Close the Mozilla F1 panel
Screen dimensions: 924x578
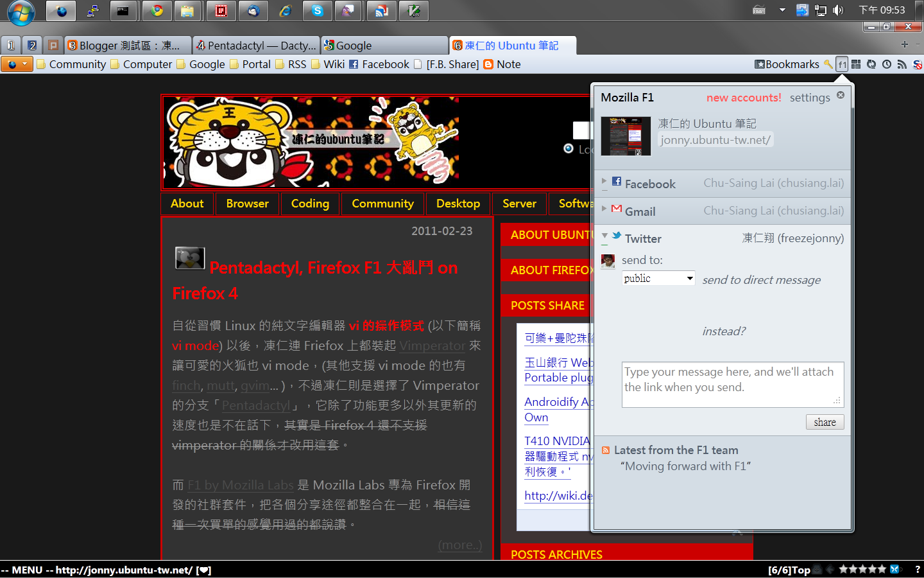(841, 95)
